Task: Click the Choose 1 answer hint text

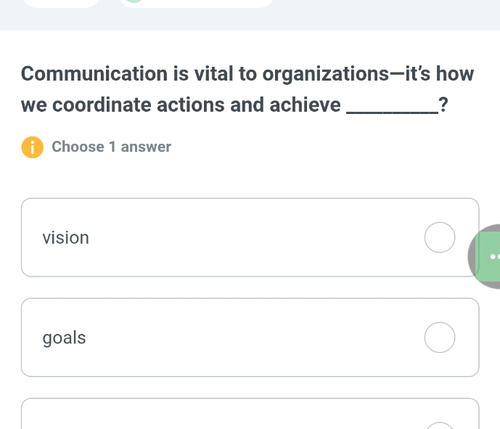Action: coord(111,147)
